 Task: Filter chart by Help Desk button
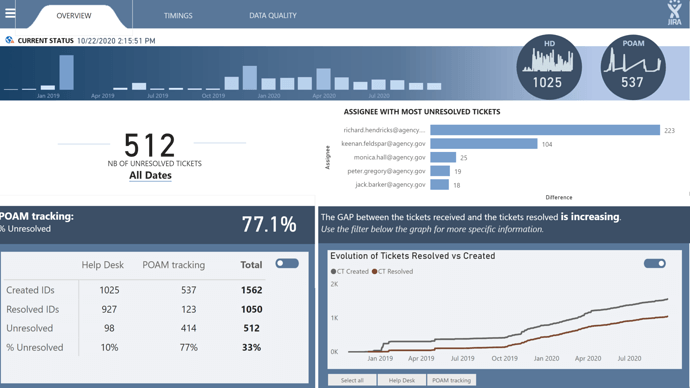click(402, 380)
